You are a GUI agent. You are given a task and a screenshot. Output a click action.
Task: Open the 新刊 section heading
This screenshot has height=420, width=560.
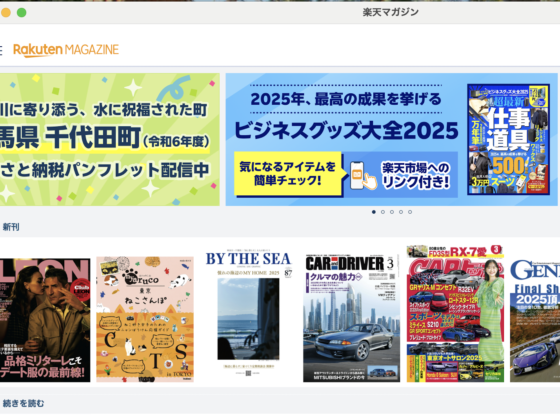click(x=11, y=227)
